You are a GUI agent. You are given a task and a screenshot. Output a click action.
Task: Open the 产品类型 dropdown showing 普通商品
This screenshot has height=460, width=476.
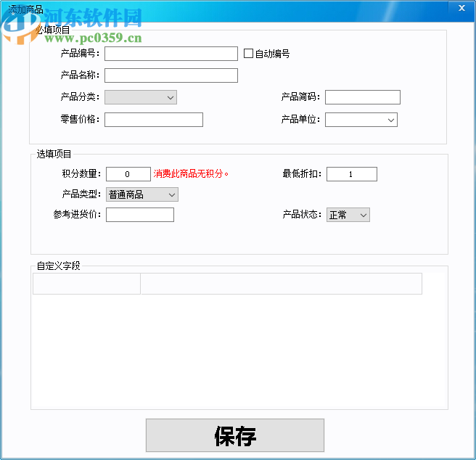click(x=141, y=194)
